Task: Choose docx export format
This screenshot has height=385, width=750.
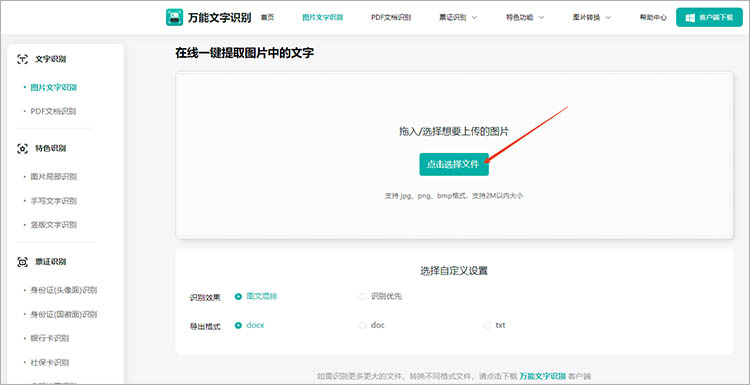Action: tap(250, 325)
